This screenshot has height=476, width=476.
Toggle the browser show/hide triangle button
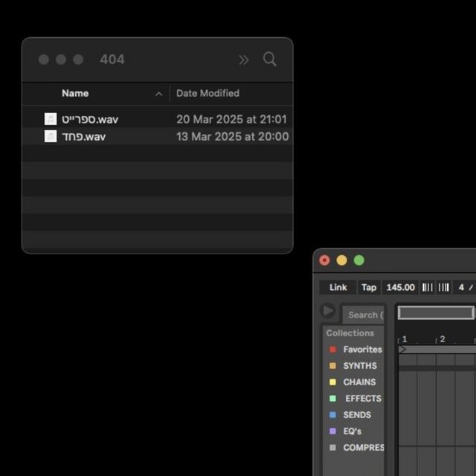point(328,311)
